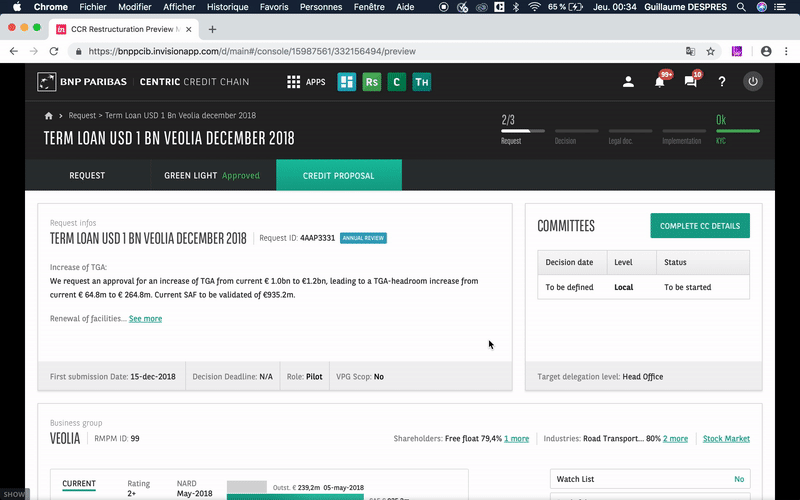Image resolution: width=800 pixels, height=500 pixels.
Task: Open the Fichier menu
Action: (x=93, y=7)
